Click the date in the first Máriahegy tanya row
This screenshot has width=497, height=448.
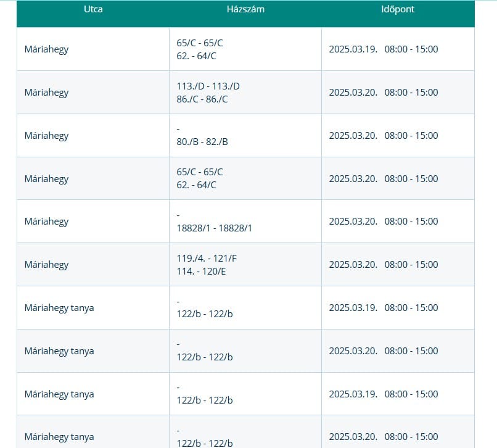[383, 308]
